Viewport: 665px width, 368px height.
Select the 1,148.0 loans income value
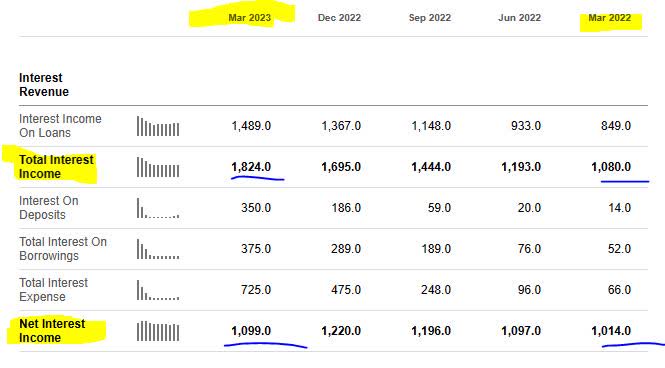431,126
